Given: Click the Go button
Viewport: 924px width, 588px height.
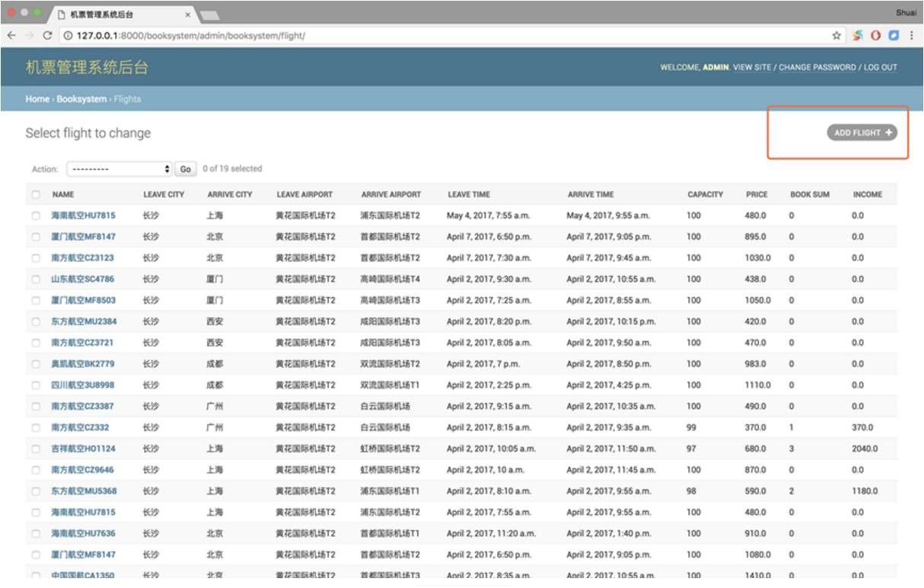Looking at the screenshot, I should tap(186, 169).
